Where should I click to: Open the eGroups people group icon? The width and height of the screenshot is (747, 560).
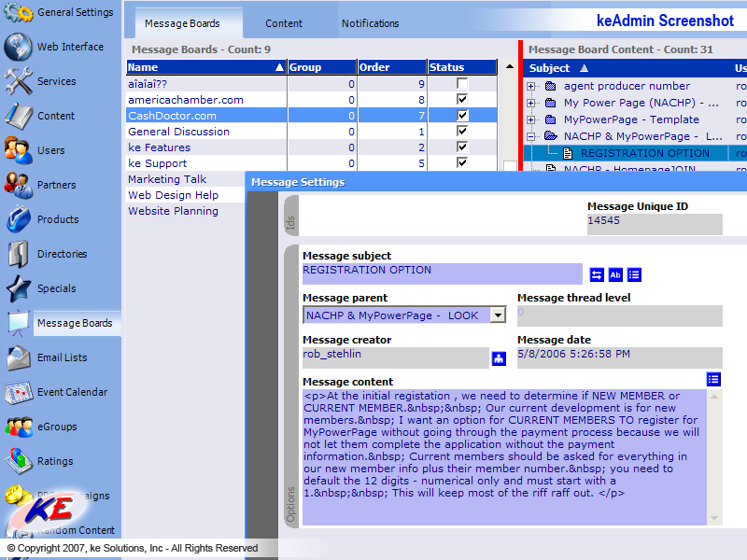(18, 427)
